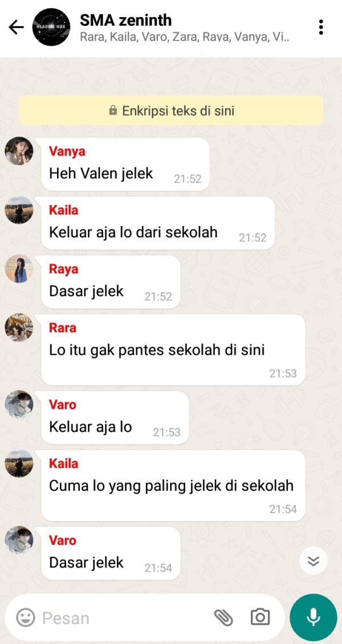Viewport: 342px width, 644px height.
Task: Jump to latest messages with double-chevron
Action: (x=313, y=561)
